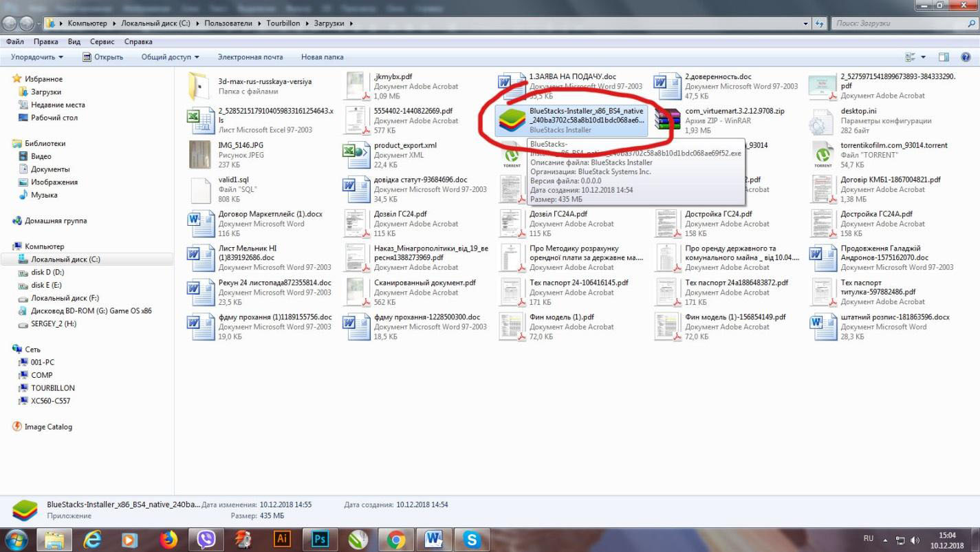Screen dimensions: 980x552
Task: Refresh the Загрузки folder view
Action: click(819, 23)
